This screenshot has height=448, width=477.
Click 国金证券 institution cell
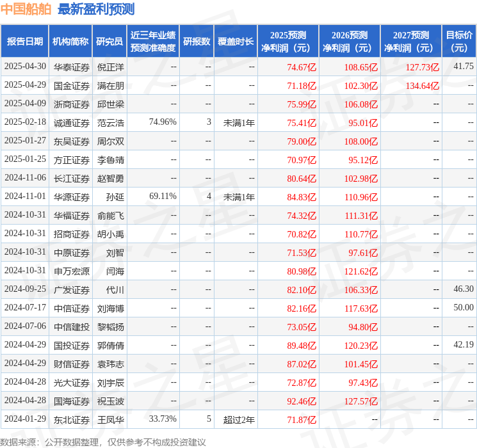click(x=72, y=86)
